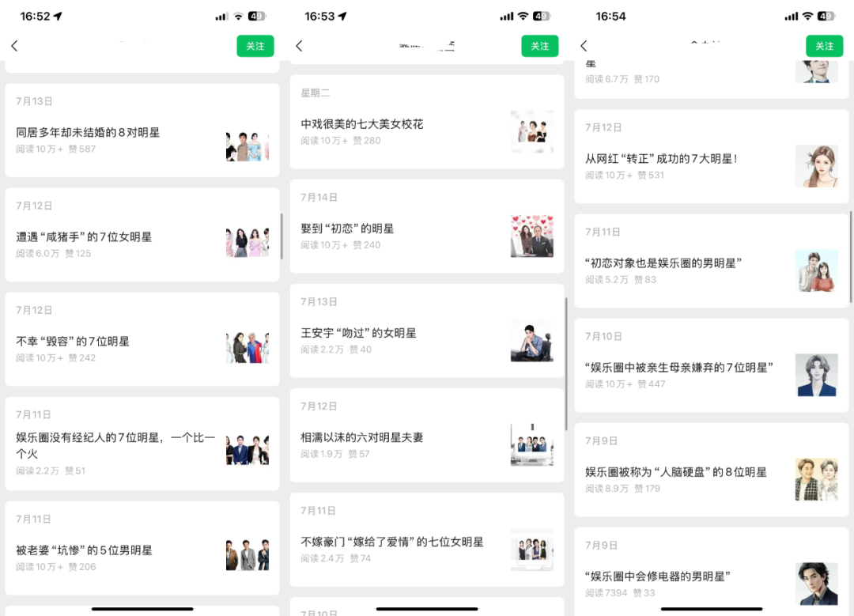Tap 阅读8.9万 赞179 stats line
Image resolution: width=854 pixels, height=616 pixels.
[x=622, y=489]
